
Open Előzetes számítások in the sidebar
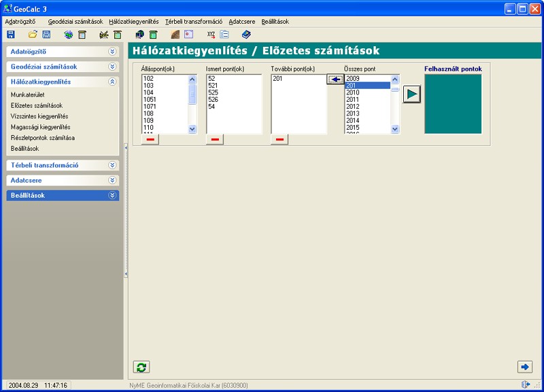37,105
